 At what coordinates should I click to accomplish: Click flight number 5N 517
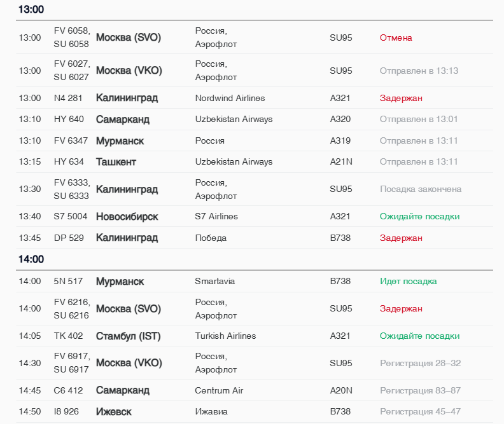pyautogui.click(x=68, y=282)
